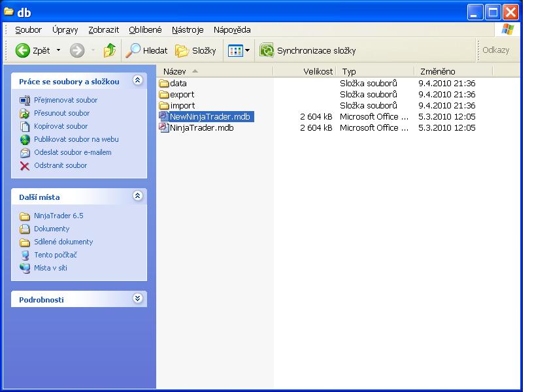The image size is (549, 392).
Task: Sort by the Typ column header
Action: click(375, 71)
